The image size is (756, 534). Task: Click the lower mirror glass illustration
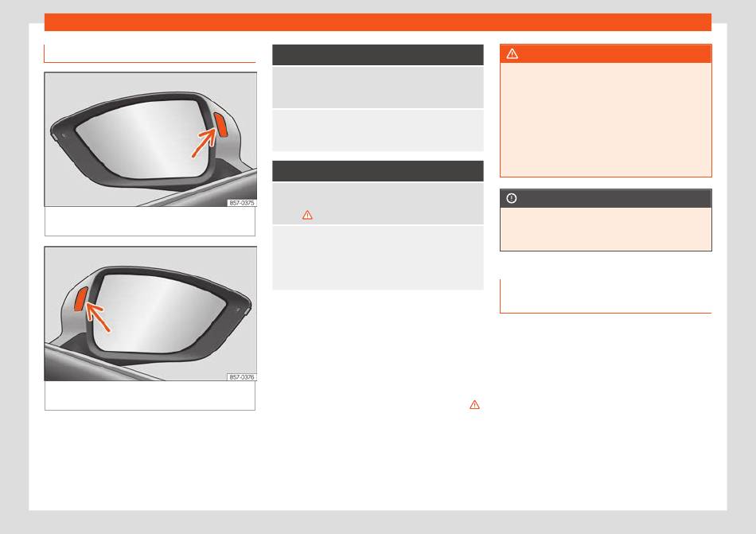point(158,313)
